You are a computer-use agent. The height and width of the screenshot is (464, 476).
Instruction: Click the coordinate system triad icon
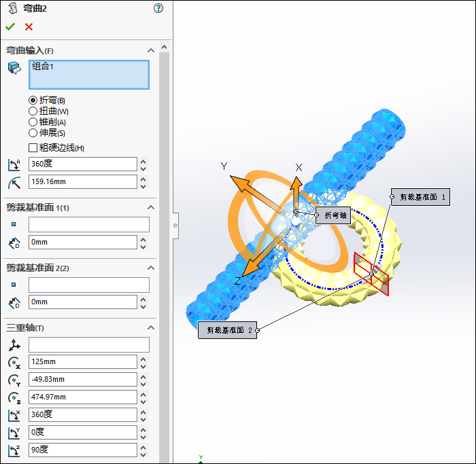[x=14, y=345]
